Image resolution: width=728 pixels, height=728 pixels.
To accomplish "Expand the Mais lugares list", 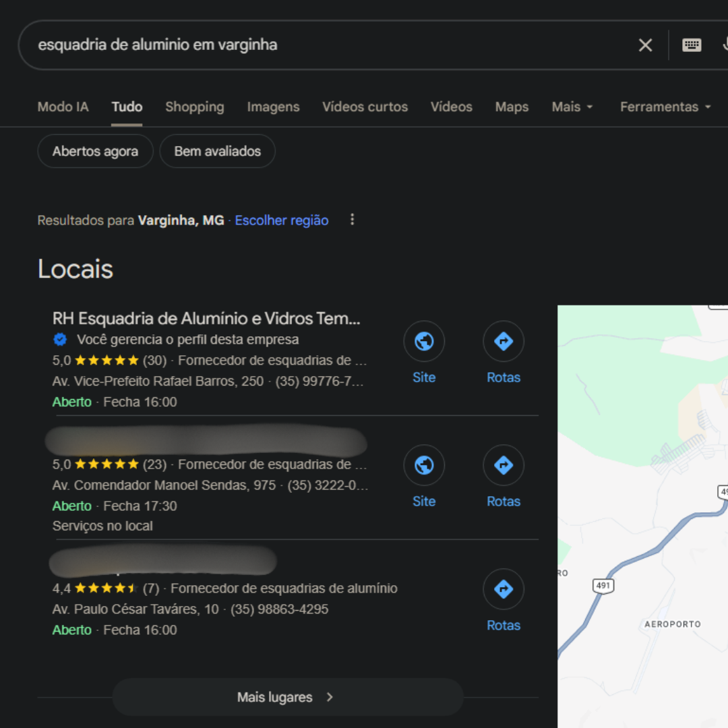I will coord(287,697).
